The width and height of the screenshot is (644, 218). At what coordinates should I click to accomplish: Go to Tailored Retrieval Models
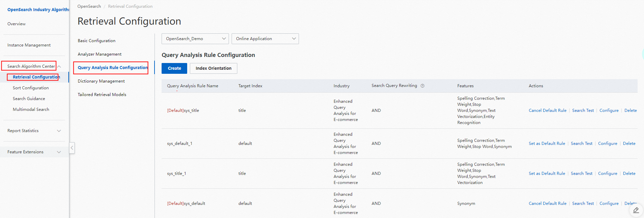(x=102, y=95)
